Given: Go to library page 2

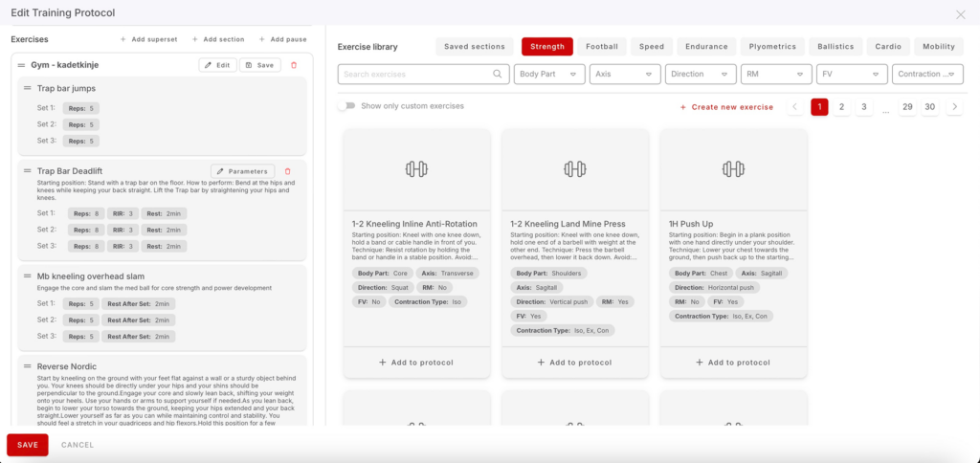Looking at the screenshot, I should [841, 107].
